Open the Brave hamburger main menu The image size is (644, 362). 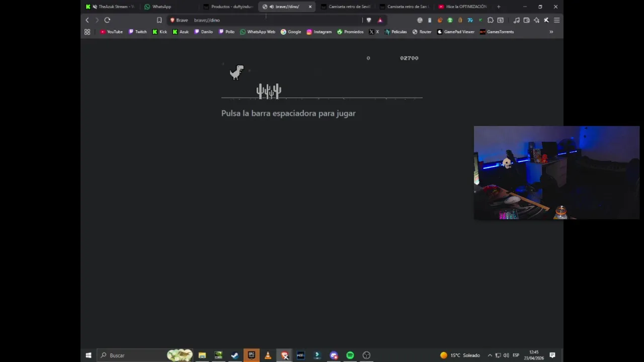(x=556, y=20)
